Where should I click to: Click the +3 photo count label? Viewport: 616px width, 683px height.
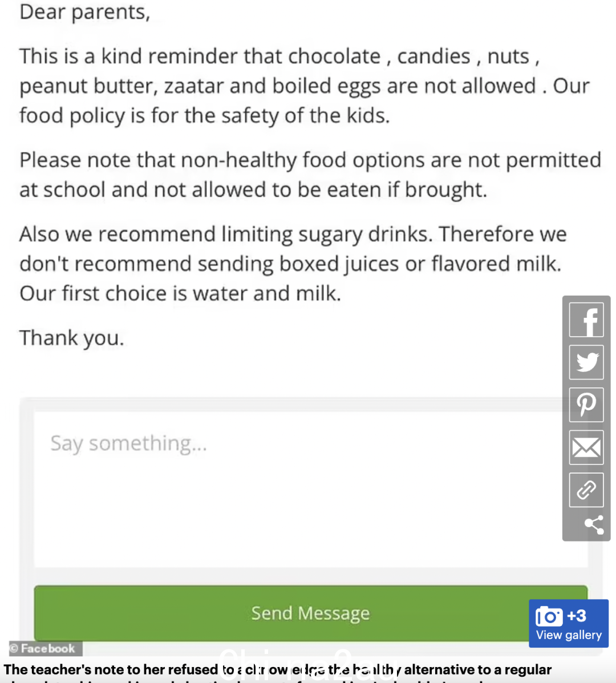point(577,616)
